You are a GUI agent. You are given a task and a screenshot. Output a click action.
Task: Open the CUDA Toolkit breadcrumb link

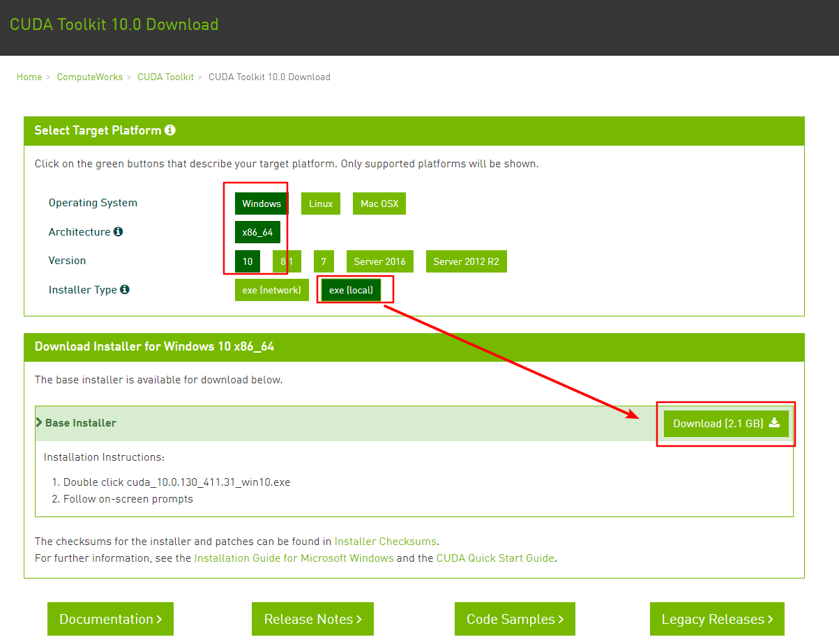tap(165, 77)
